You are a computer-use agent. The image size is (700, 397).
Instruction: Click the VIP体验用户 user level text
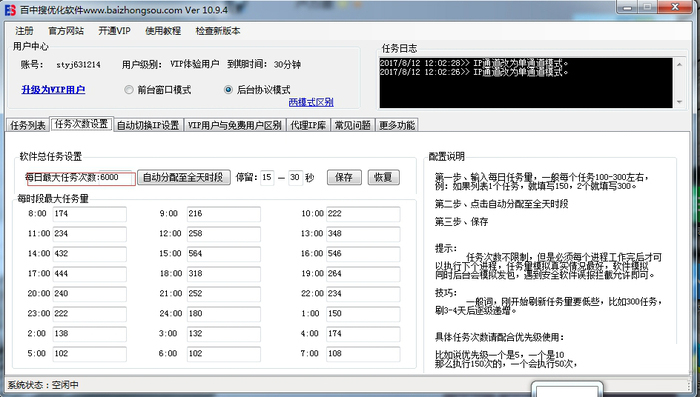(x=194, y=64)
